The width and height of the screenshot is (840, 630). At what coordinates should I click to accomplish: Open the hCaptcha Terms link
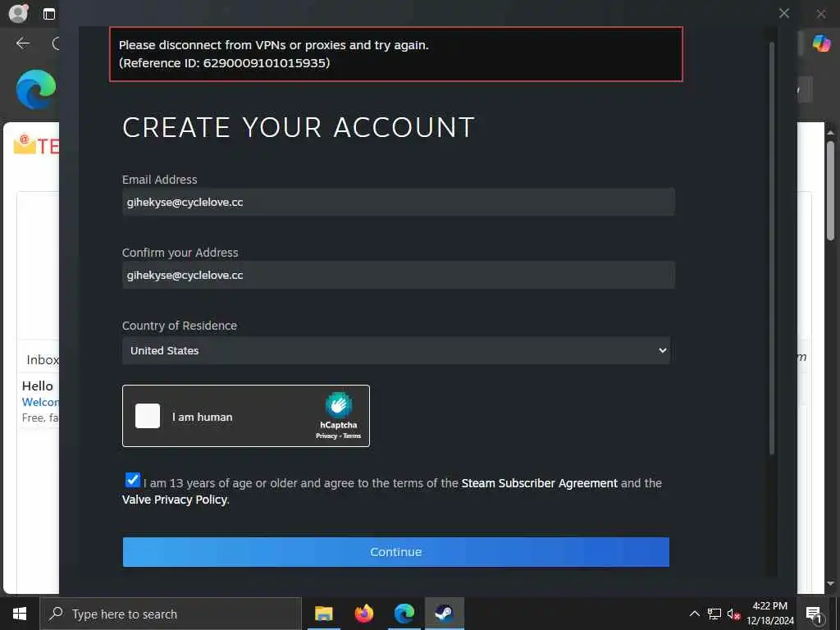tap(352, 436)
